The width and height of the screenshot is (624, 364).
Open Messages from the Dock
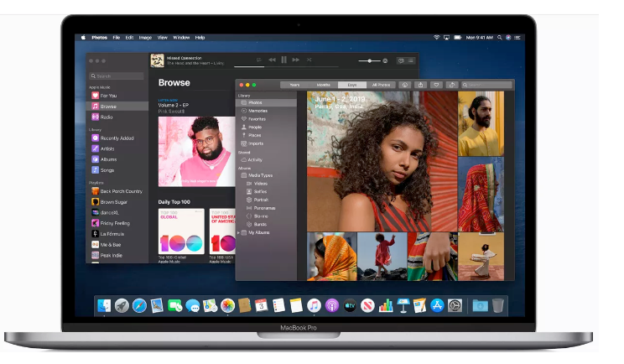click(193, 305)
